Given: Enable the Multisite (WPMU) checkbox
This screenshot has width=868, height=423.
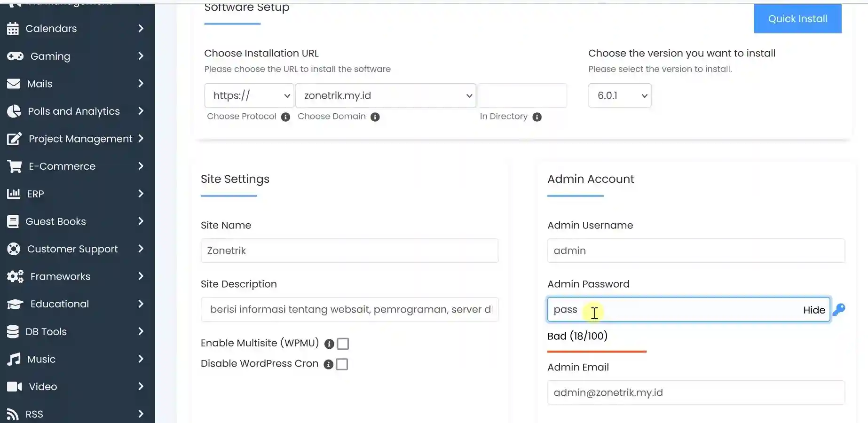Looking at the screenshot, I should [x=343, y=344].
